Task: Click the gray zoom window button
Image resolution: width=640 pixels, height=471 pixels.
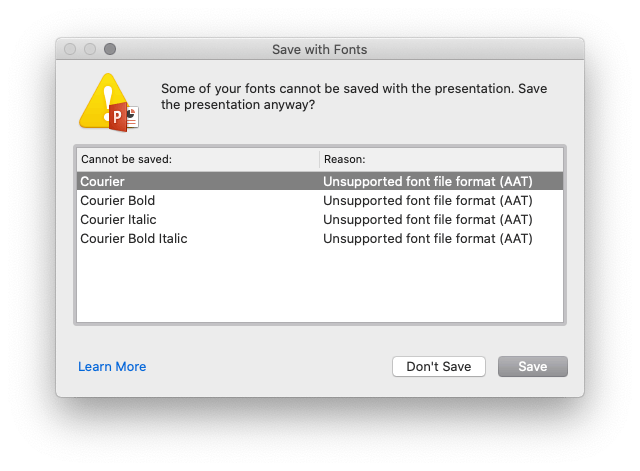Action: (x=110, y=49)
